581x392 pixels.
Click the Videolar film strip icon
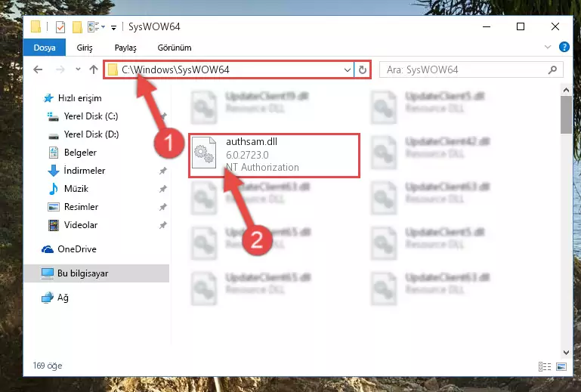click(54, 225)
